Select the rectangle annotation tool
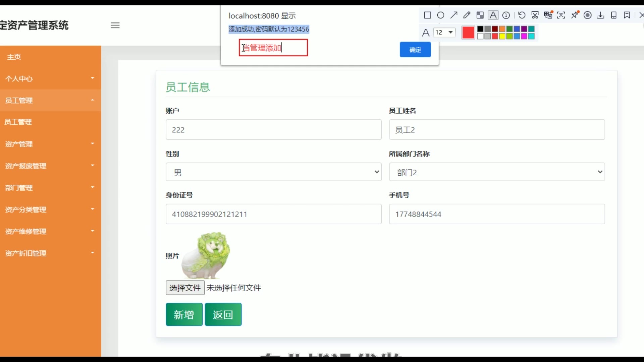644x362 pixels. point(427,15)
